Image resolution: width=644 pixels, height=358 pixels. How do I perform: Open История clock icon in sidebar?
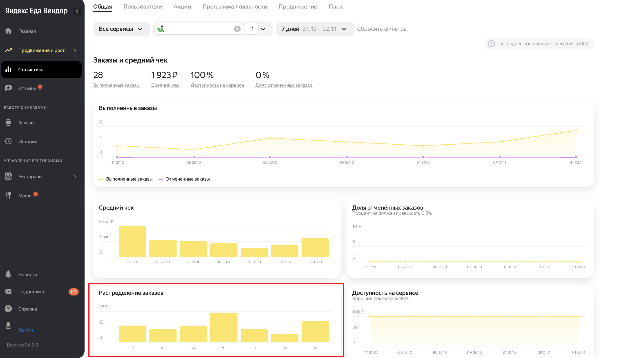[x=8, y=141]
